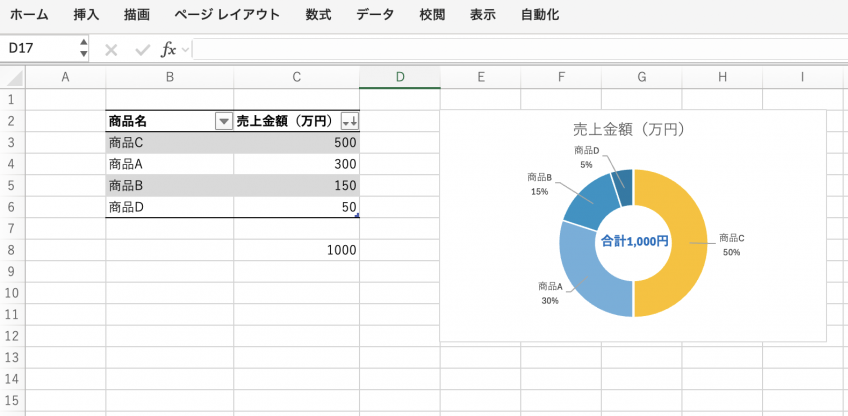Click the chart title 売上金額（万円）
This screenshot has height=416, width=848.
click(x=633, y=129)
